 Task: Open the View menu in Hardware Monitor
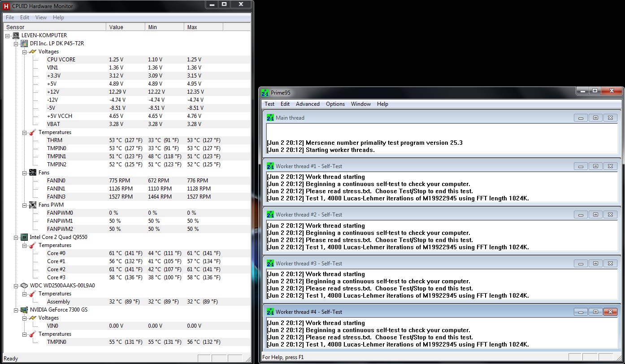(x=41, y=17)
